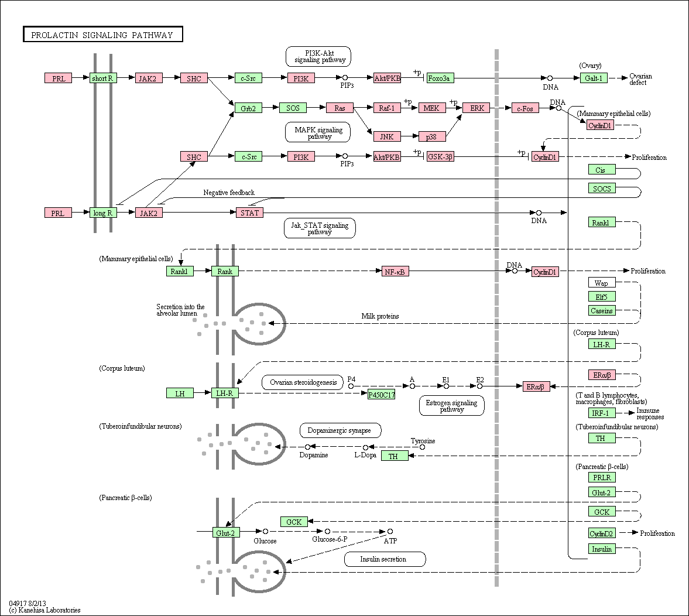Click the short R receptor node

(x=103, y=78)
